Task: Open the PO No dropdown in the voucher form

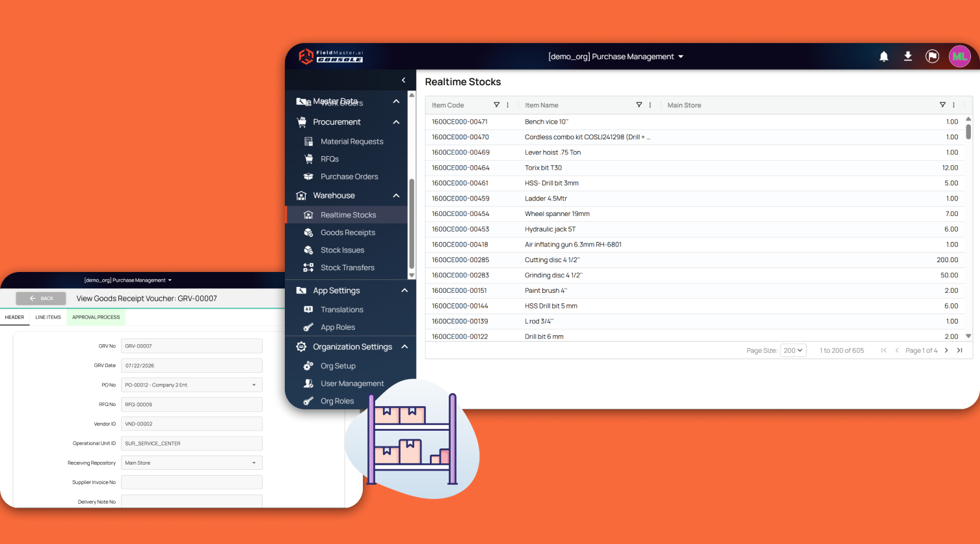Action: (x=192, y=385)
